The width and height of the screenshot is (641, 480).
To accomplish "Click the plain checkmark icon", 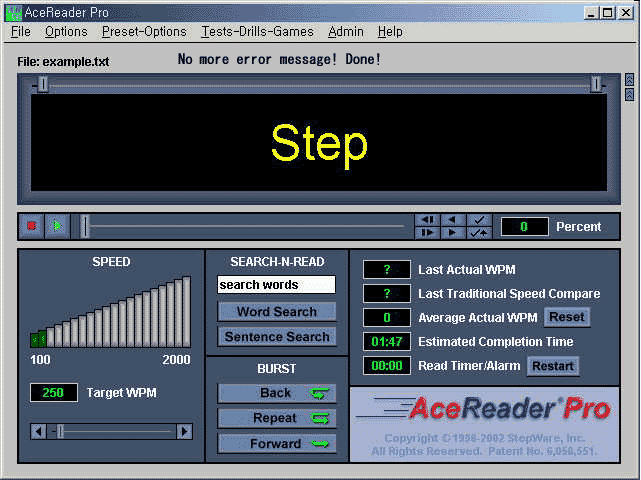I will tap(479, 220).
